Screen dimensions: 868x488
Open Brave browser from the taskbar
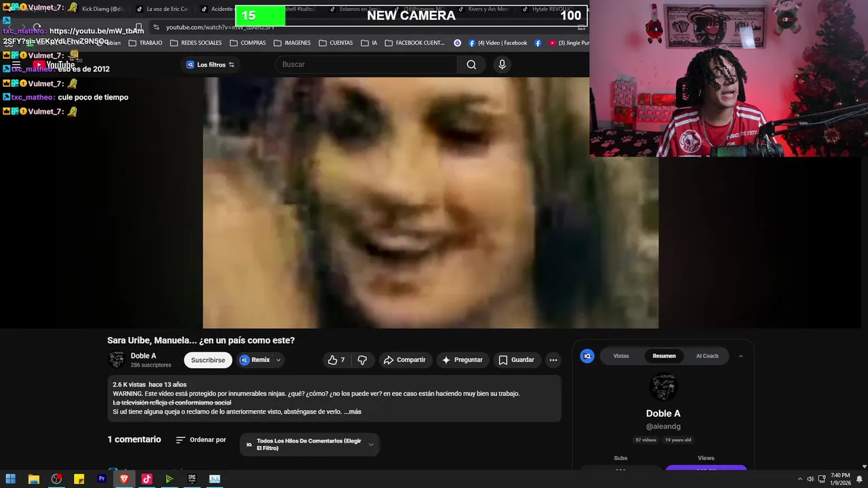click(124, 479)
